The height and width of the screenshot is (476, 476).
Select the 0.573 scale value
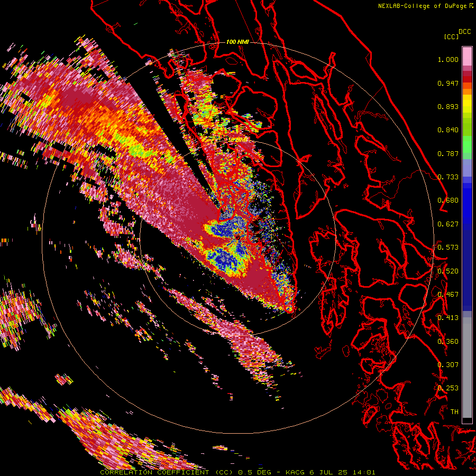point(448,248)
